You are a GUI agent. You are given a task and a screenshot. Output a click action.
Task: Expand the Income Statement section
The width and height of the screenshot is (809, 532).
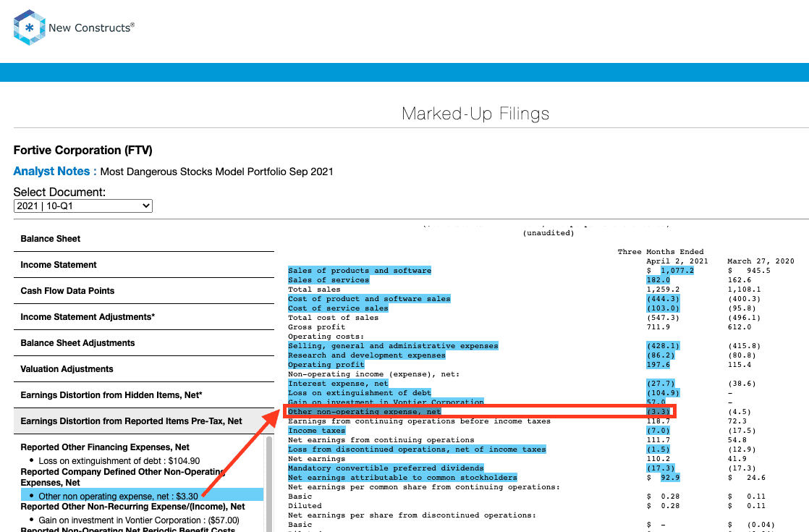point(143,265)
